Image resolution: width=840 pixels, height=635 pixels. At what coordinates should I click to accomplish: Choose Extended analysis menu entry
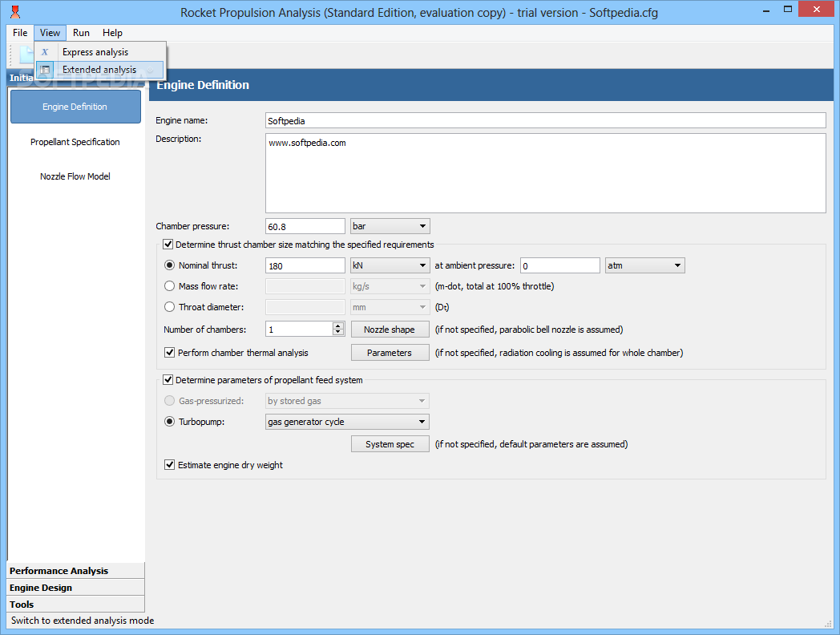pyautogui.click(x=100, y=70)
